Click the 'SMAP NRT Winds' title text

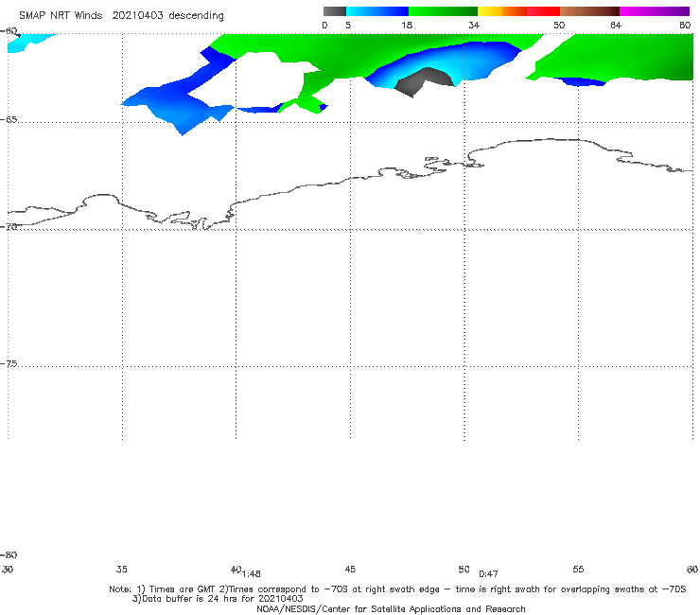[x=61, y=16]
